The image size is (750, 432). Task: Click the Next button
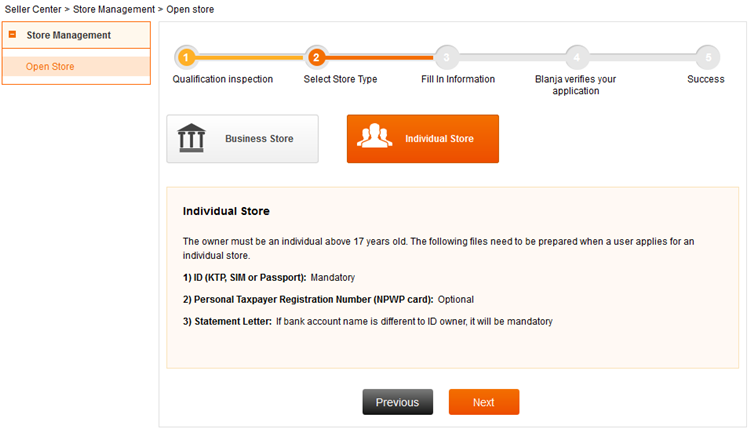pos(484,402)
